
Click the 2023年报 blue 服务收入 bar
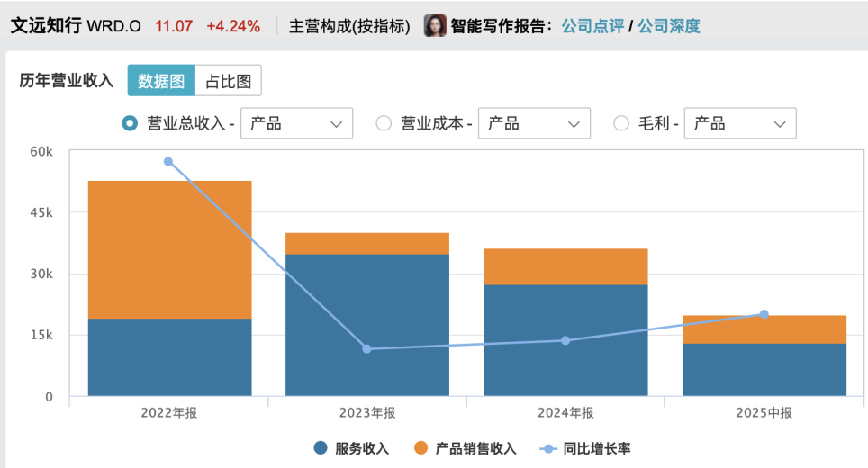point(367,324)
